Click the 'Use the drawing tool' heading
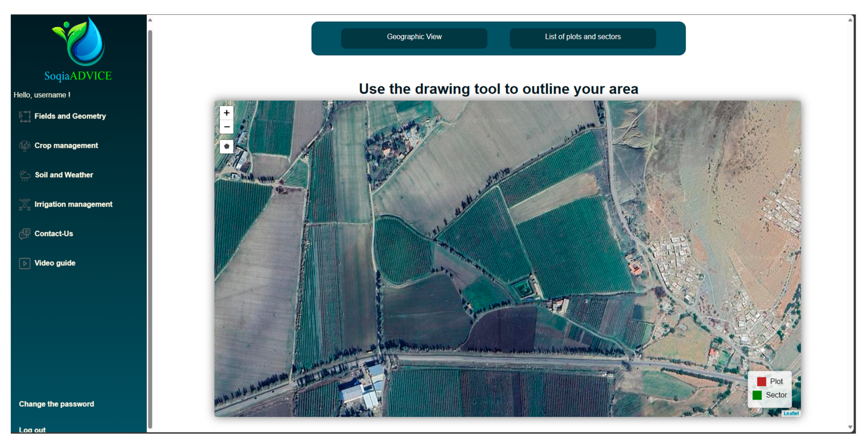This screenshot has width=868, height=445. (x=498, y=89)
